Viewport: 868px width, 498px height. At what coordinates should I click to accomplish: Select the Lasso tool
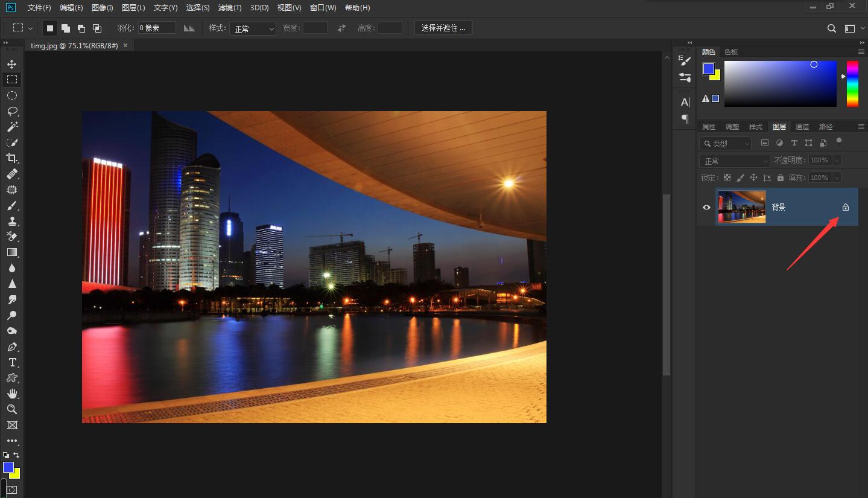point(12,111)
